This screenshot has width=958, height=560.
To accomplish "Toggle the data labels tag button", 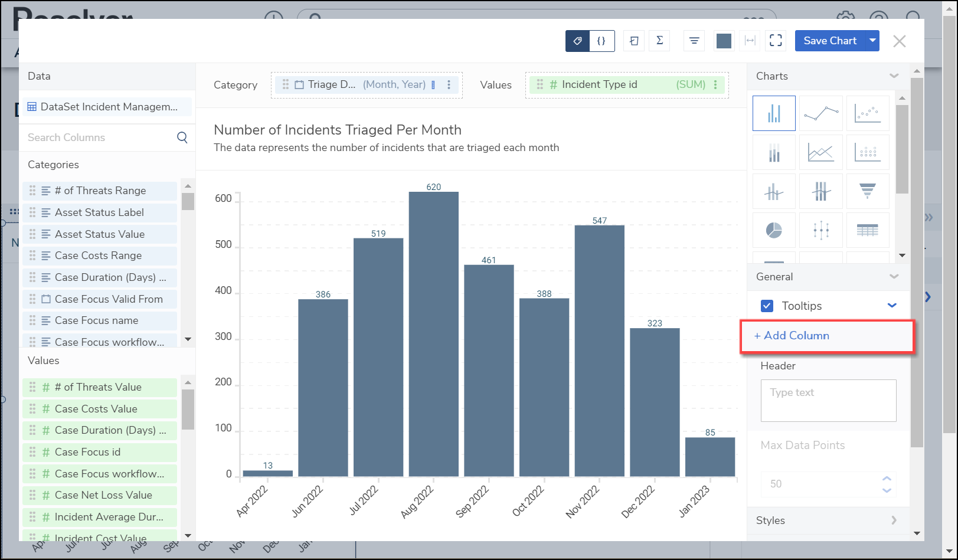I will click(x=578, y=41).
